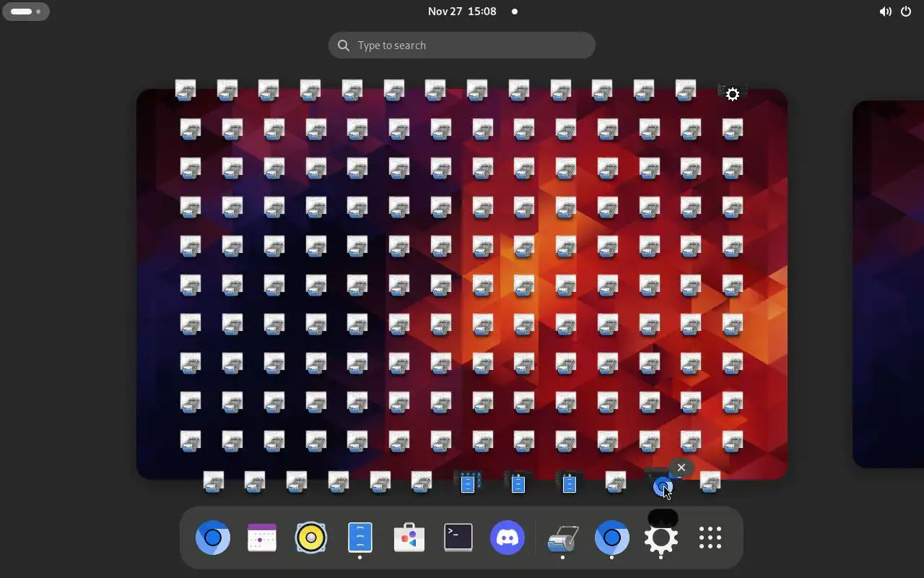Launch GNOME Software shopping bag icon
This screenshot has width=924, height=578.
(x=409, y=538)
